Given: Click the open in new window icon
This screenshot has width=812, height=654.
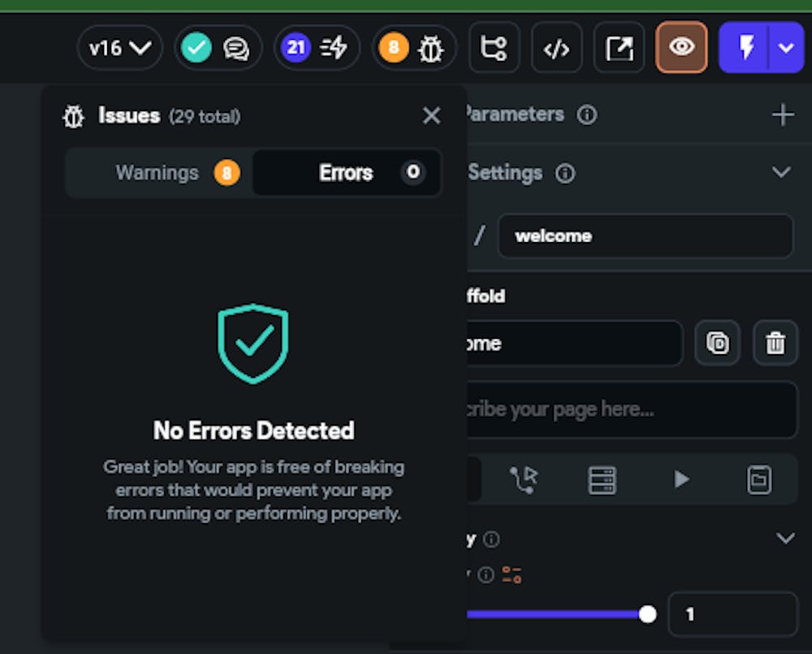Looking at the screenshot, I should click(x=619, y=48).
